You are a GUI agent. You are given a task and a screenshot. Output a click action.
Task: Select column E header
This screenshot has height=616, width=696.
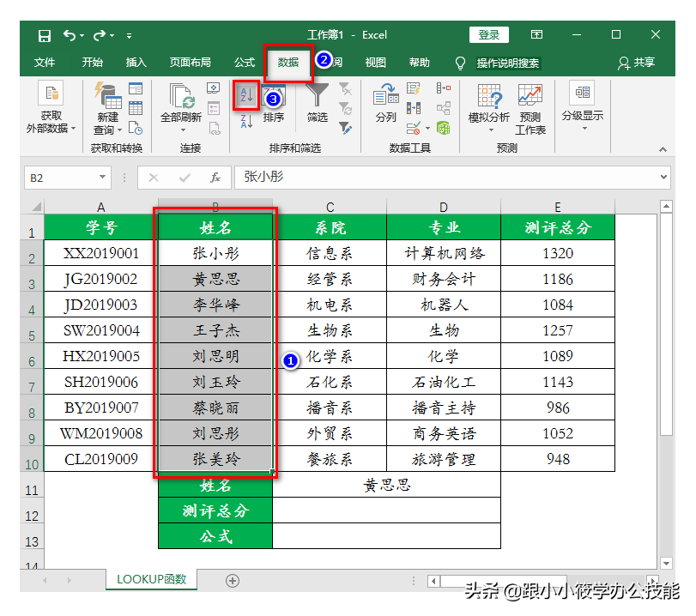(558, 208)
